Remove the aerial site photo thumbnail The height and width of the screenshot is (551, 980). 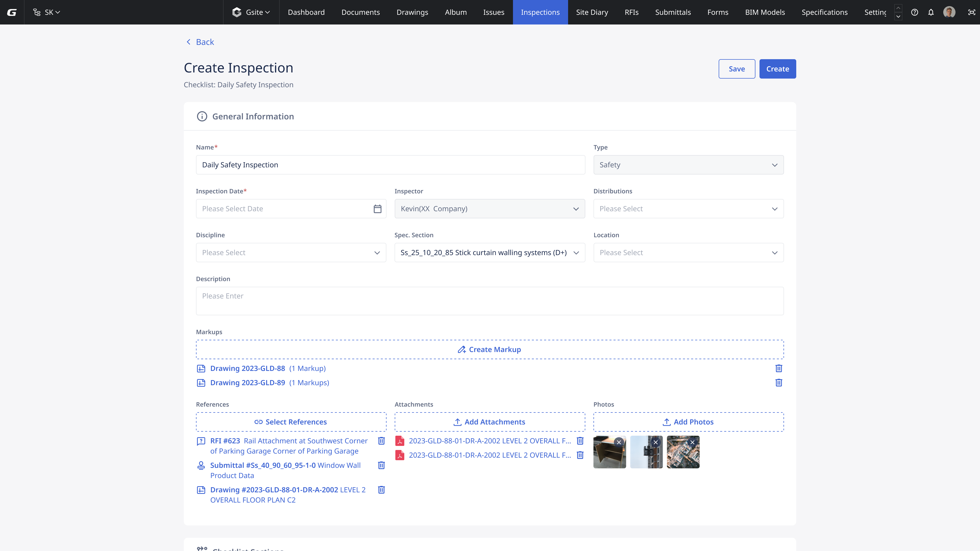pos(692,442)
